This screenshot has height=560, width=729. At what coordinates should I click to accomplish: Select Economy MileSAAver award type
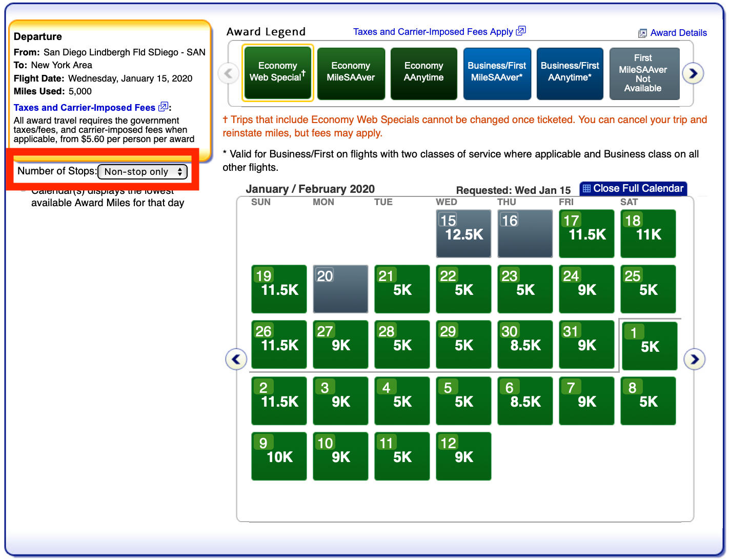[351, 72]
